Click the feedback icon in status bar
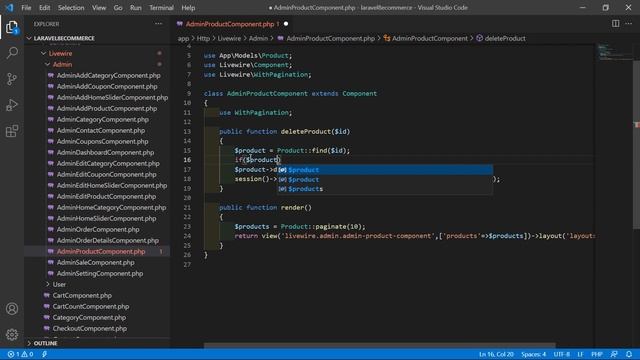The image size is (640, 360). pos(614,354)
